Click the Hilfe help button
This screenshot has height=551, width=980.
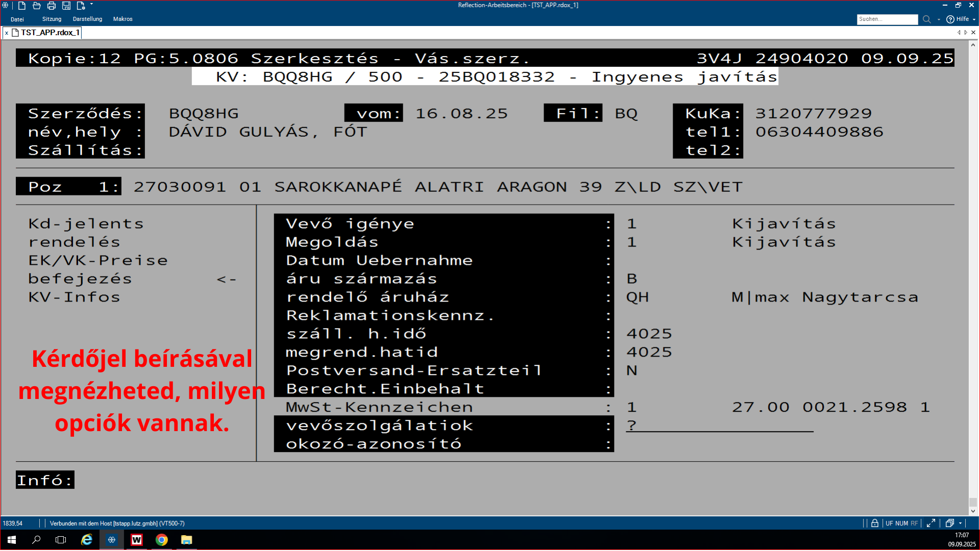click(x=958, y=19)
